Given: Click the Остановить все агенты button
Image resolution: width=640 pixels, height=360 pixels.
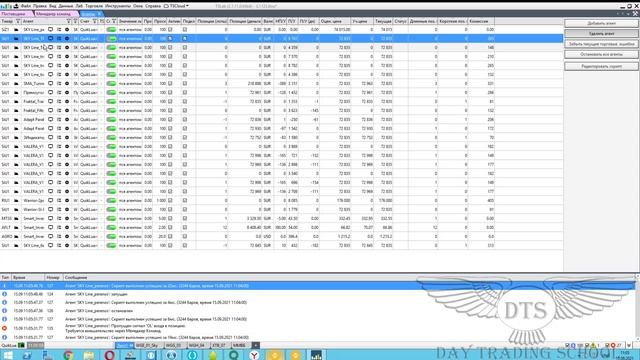Looking at the screenshot, I should coord(601,54).
